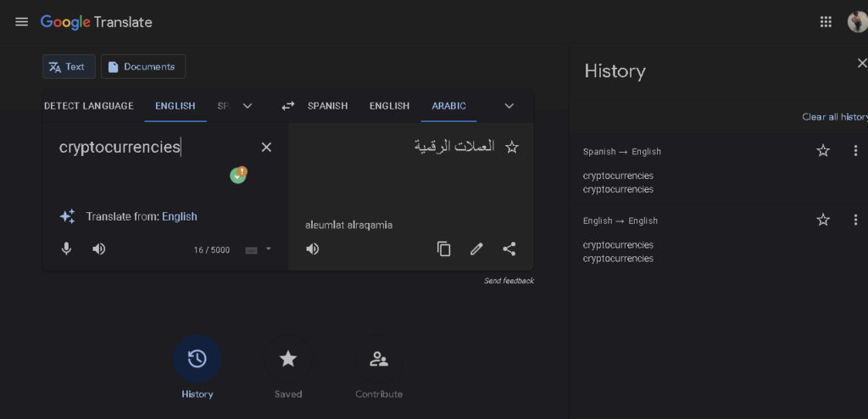Expand the source languages dropdown
Viewport: 868px width, 419px height.
248,106
